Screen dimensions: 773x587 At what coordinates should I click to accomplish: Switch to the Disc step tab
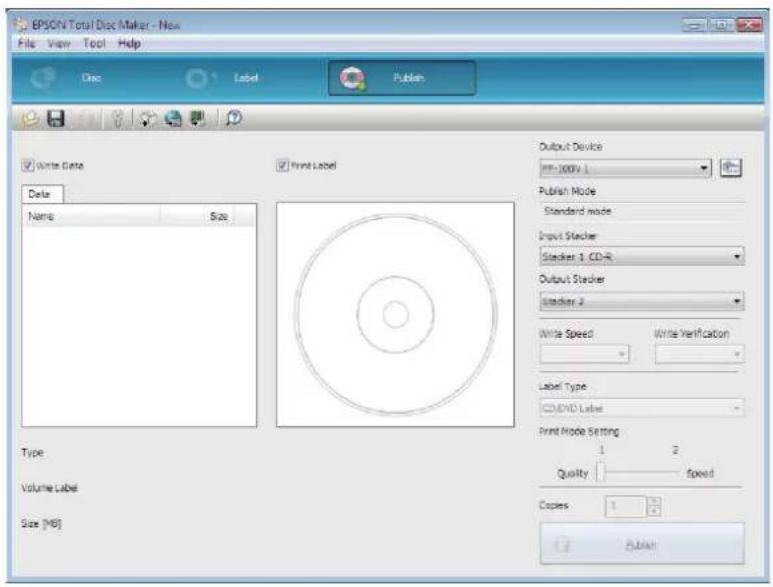91,78
